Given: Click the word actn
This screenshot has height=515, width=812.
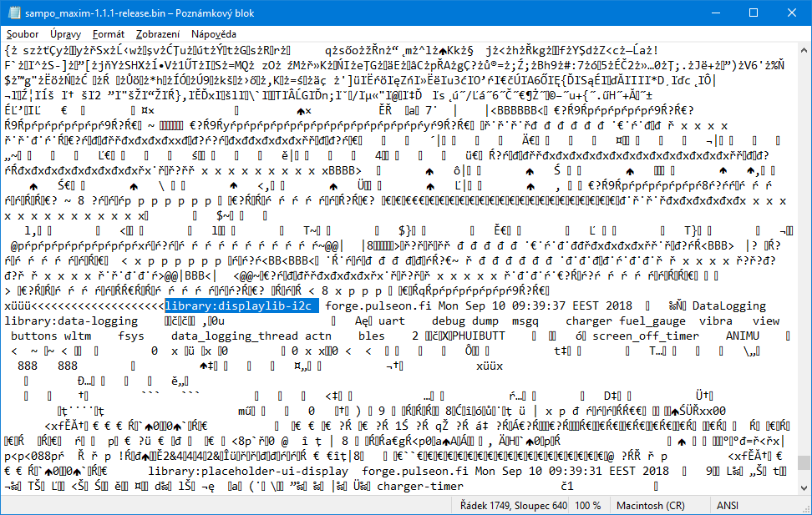Looking at the screenshot, I should pyautogui.click(x=318, y=336).
